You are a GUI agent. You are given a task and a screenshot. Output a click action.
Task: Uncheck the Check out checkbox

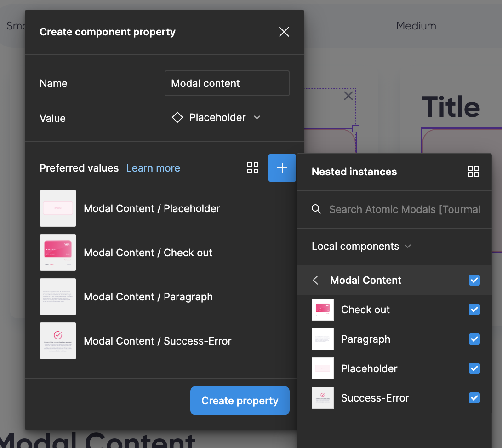click(474, 310)
